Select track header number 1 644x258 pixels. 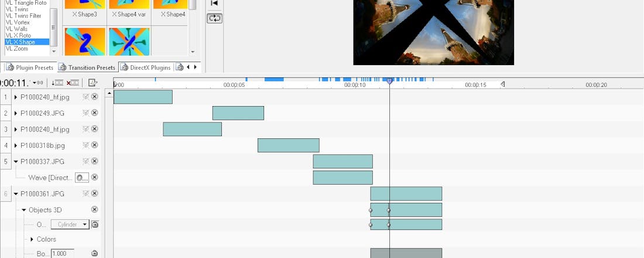[x=6, y=97]
